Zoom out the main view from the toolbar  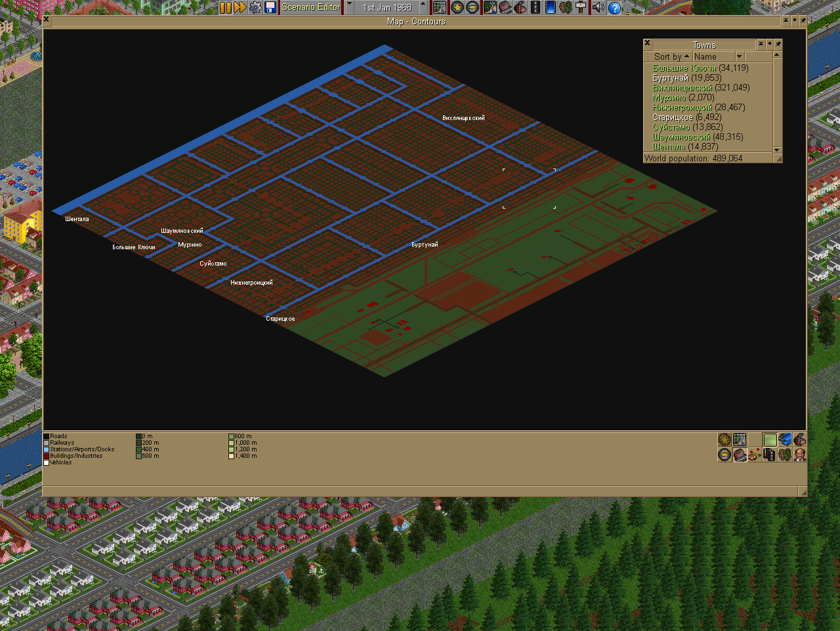472,7
